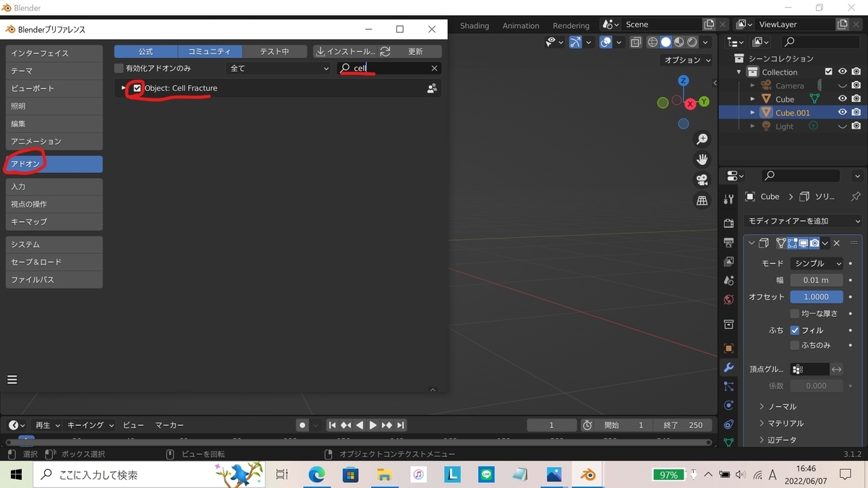The width and height of the screenshot is (868, 488).
Task: Click the Z axis on navigation gizmo
Action: [684, 81]
